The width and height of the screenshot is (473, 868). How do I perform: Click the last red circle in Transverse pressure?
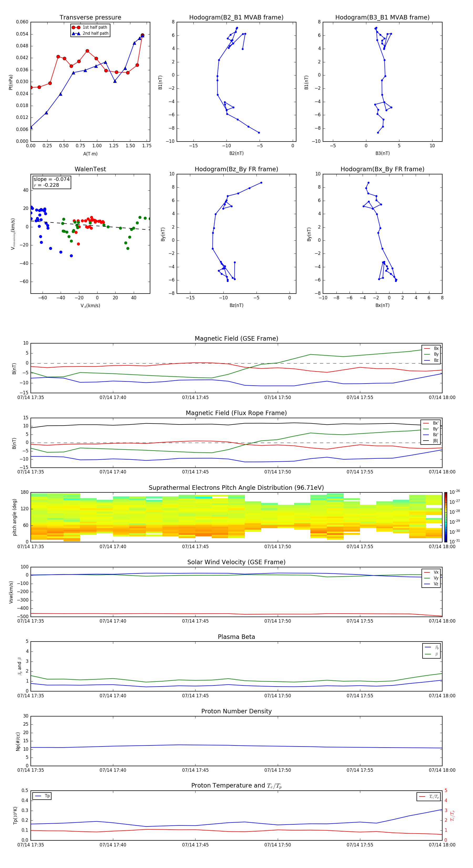(x=142, y=35)
